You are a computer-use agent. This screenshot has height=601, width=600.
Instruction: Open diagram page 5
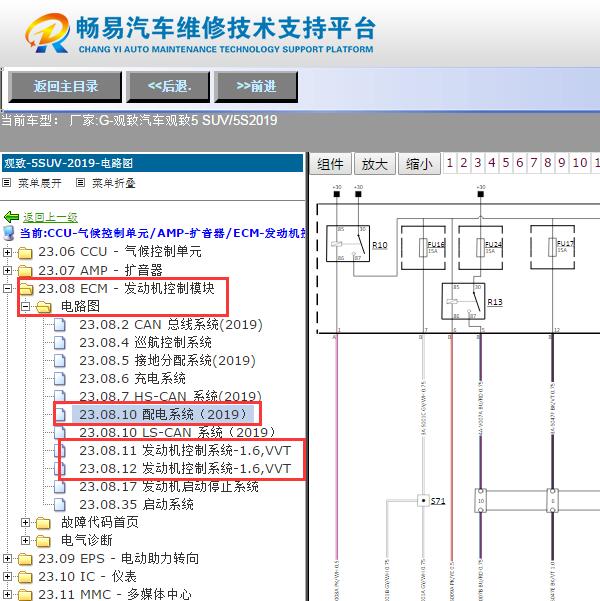click(506, 163)
